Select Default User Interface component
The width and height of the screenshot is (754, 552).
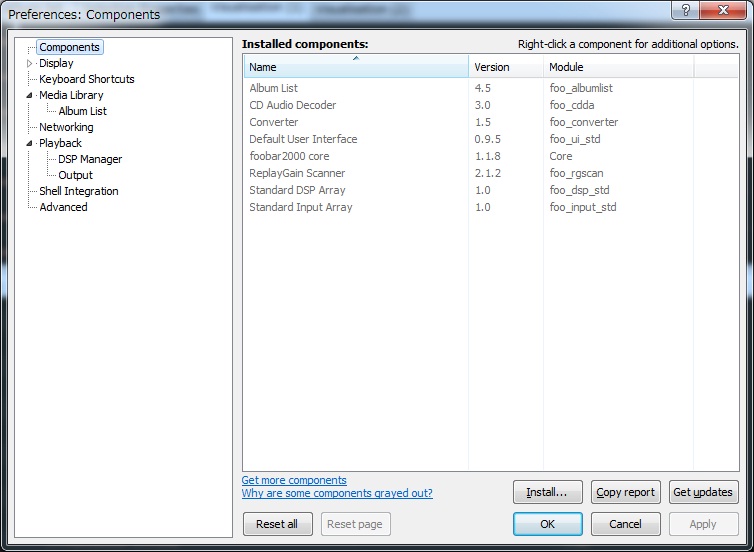490,139
